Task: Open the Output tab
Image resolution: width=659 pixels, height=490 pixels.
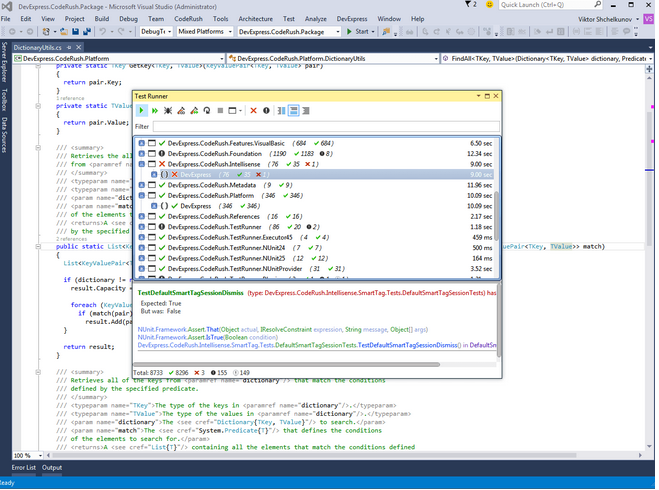Action: tap(52, 468)
